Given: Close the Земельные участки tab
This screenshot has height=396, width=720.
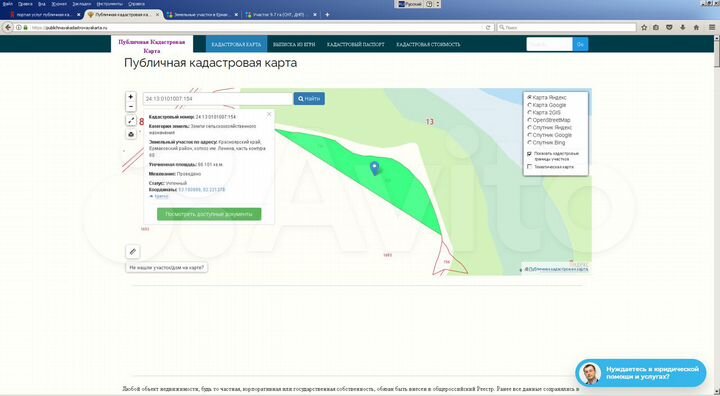Looking at the screenshot, I should click(236, 15).
